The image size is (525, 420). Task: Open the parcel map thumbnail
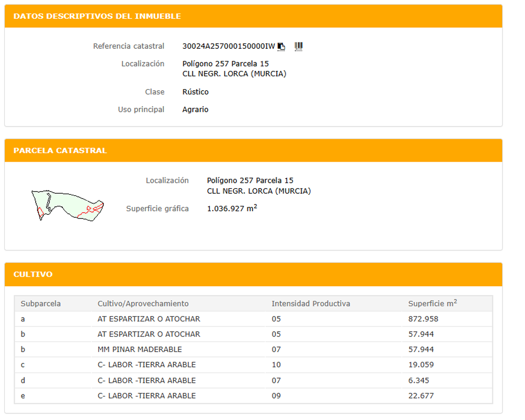coord(67,205)
